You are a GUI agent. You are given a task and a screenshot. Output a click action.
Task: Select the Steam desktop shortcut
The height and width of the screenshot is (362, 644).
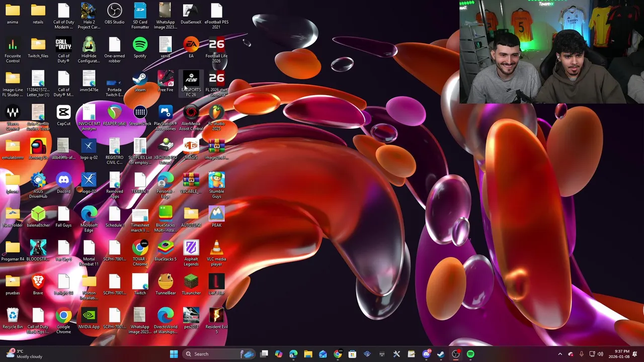(140, 82)
